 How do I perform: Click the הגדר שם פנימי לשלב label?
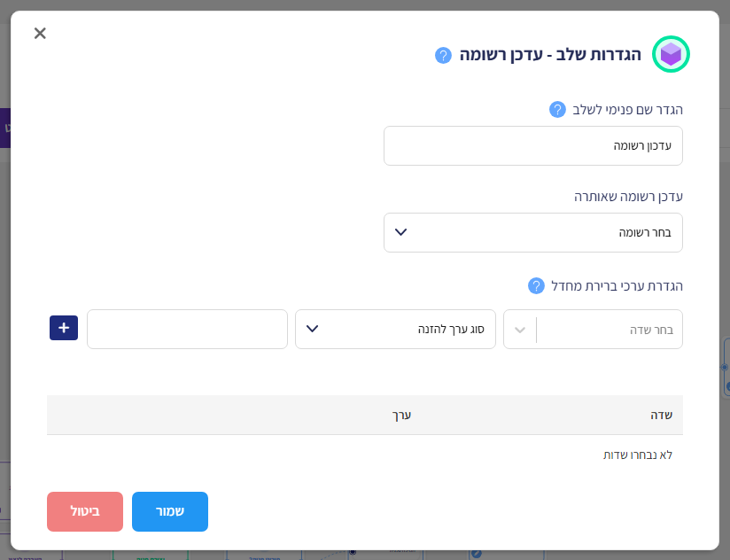point(627,110)
